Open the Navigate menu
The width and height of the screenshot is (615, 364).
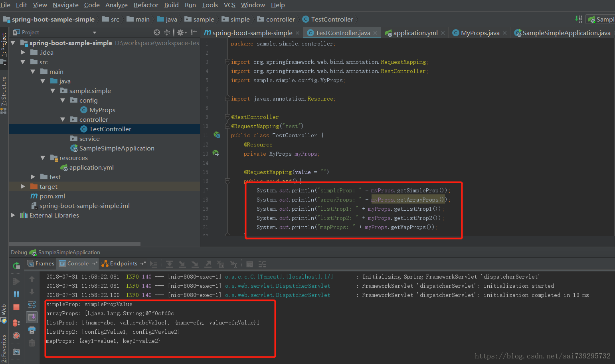tap(65, 5)
